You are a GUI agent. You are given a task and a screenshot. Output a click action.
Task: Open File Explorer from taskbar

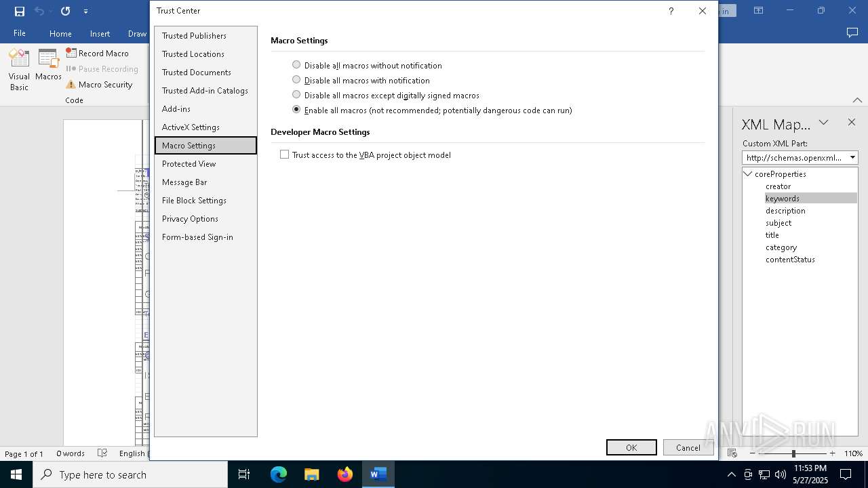pyautogui.click(x=312, y=474)
